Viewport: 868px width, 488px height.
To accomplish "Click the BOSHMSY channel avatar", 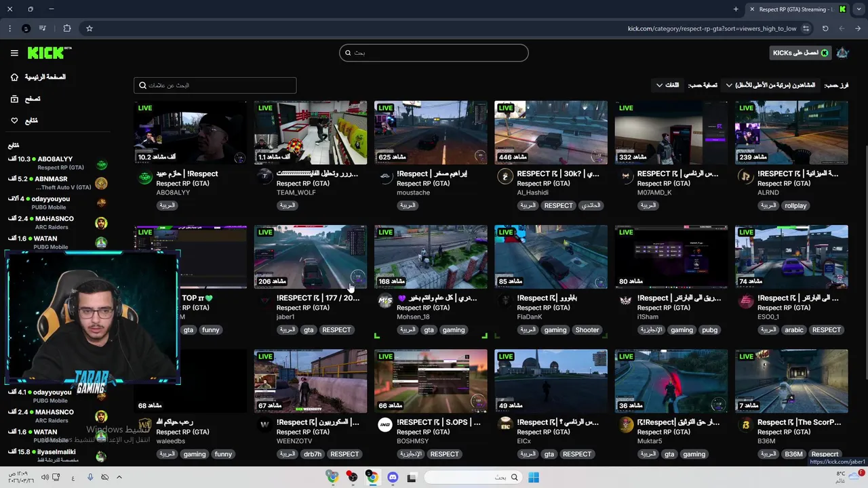I will pyautogui.click(x=385, y=426).
